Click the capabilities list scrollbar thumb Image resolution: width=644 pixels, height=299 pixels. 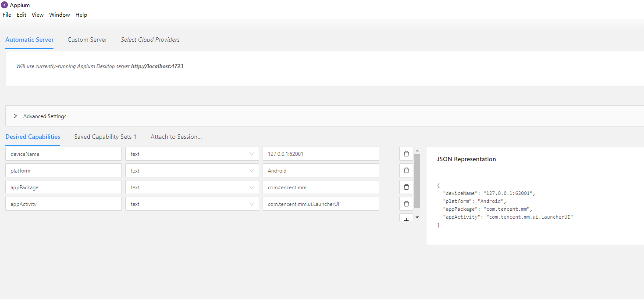coord(417,180)
